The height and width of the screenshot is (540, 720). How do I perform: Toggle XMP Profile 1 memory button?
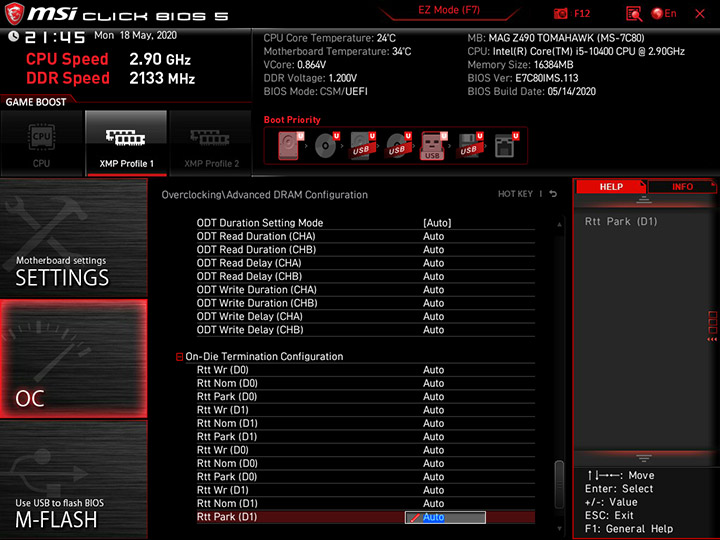click(x=126, y=143)
